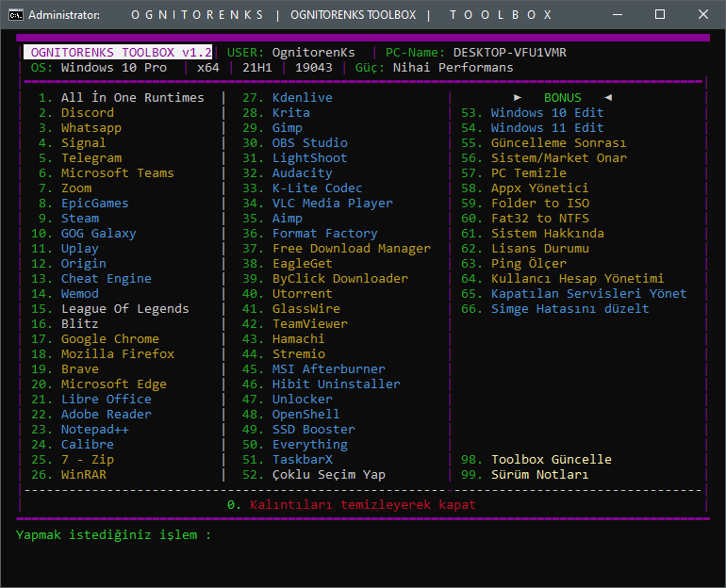Image resolution: width=726 pixels, height=588 pixels.
Task: Click 'Free Download Manager' entry
Action: 352,249
